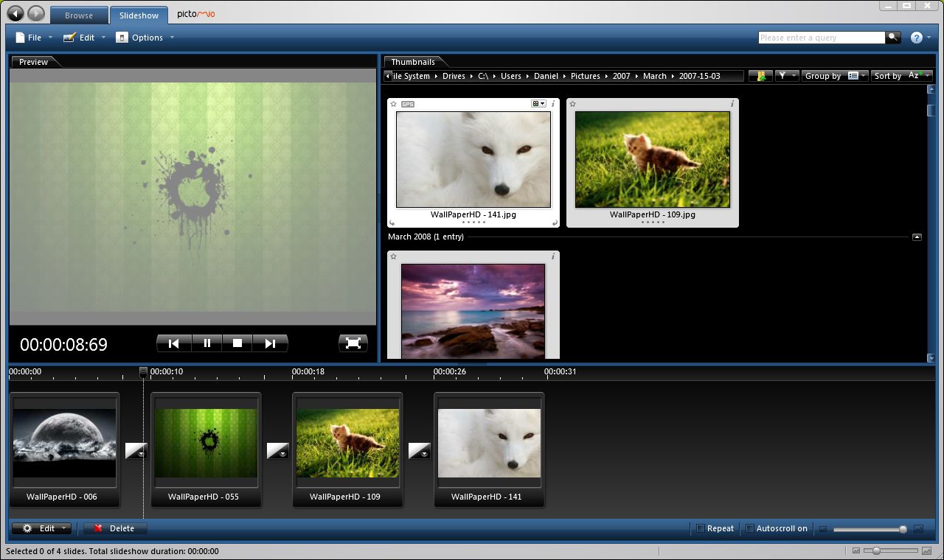This screenshot has width=944, height=560.
Task: Delete the selected slide
Action: click(x=115, y=528)
